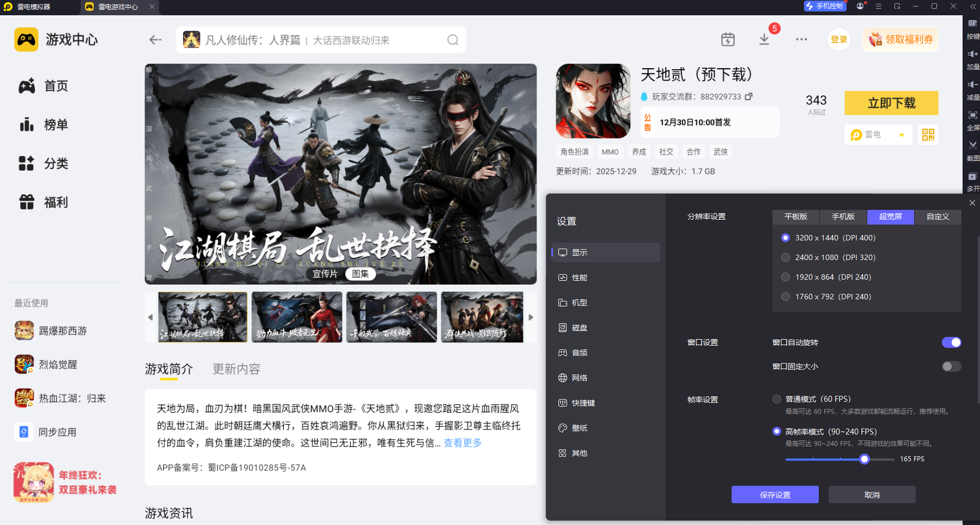
Task: Open the 福利 benefits page
Action: point(44,202)
